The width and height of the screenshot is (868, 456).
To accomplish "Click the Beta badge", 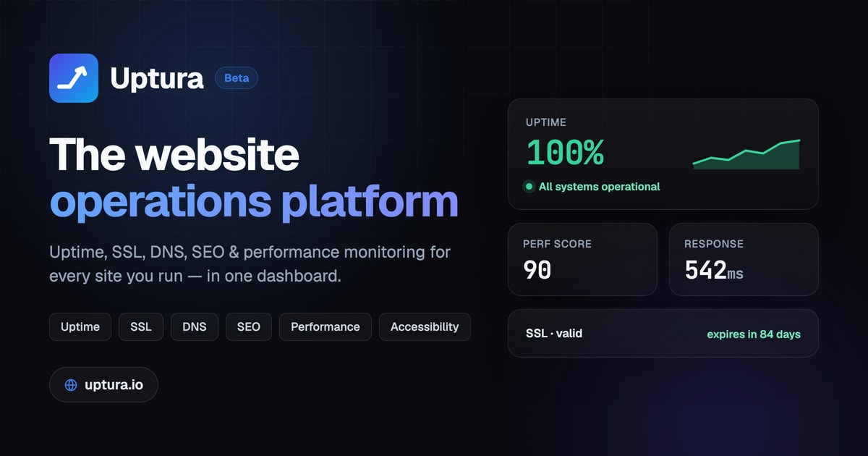I will pos(237,78).
